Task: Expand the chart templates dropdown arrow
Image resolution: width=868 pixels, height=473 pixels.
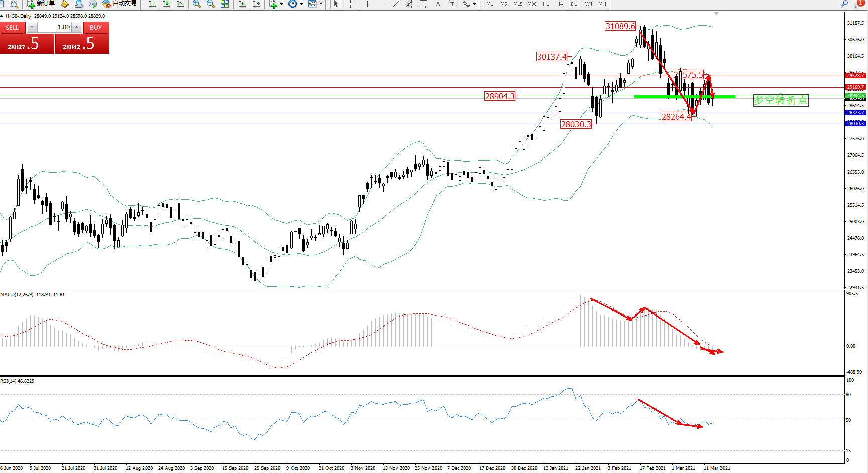Action: pyautogui.click(x=321, y=4)
